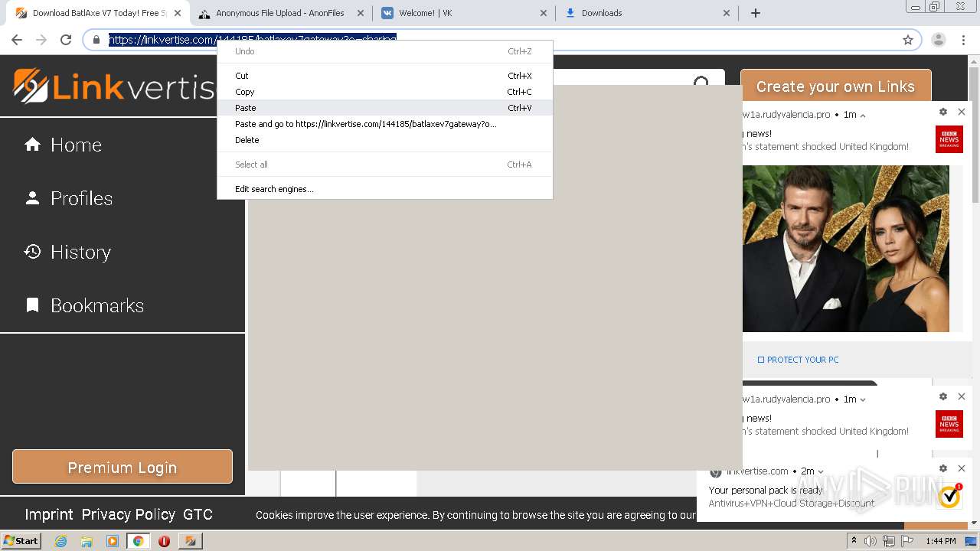Choose Paste and go to linkvertise URL

[x=384, y=124]
